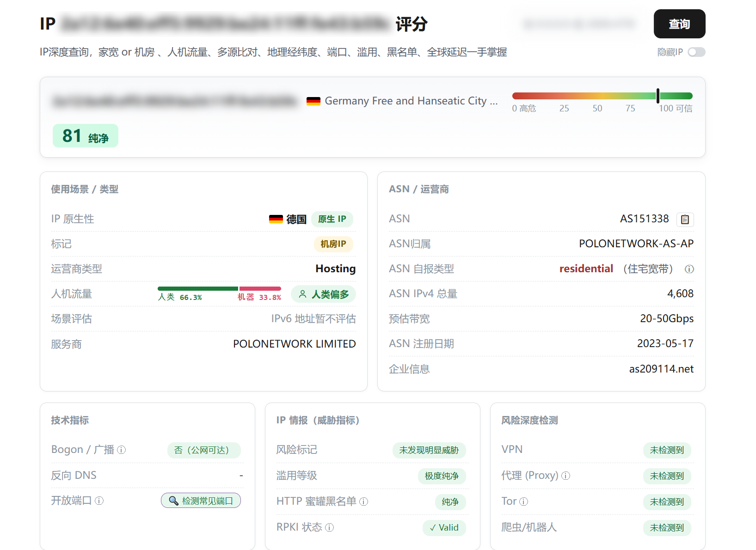Click the human versus machine traffic bar

tap(219, 289)
